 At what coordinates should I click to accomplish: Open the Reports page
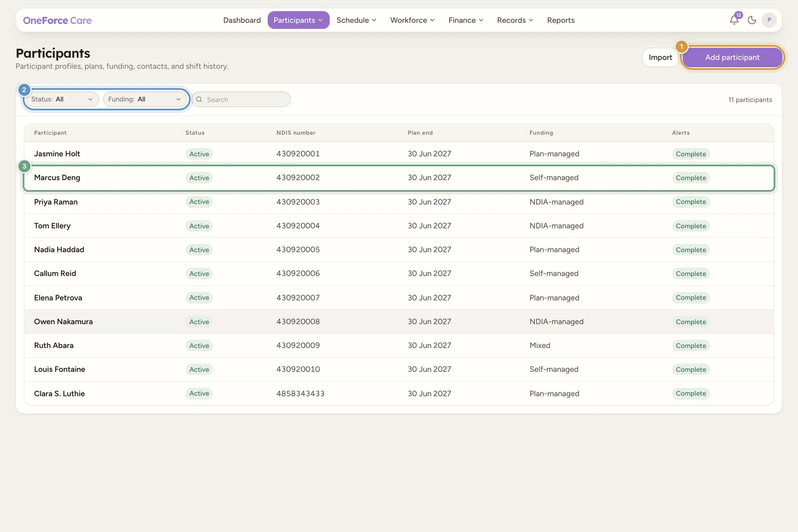(x=561, y=20)
